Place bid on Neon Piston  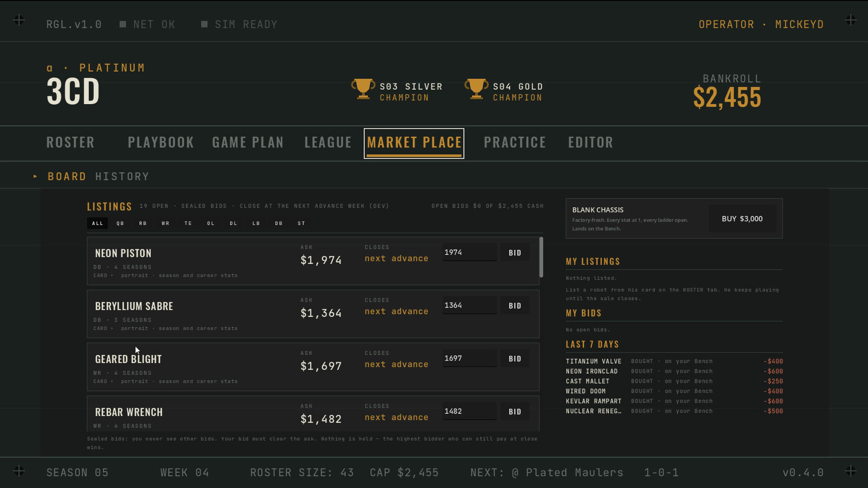pos(515,253)
